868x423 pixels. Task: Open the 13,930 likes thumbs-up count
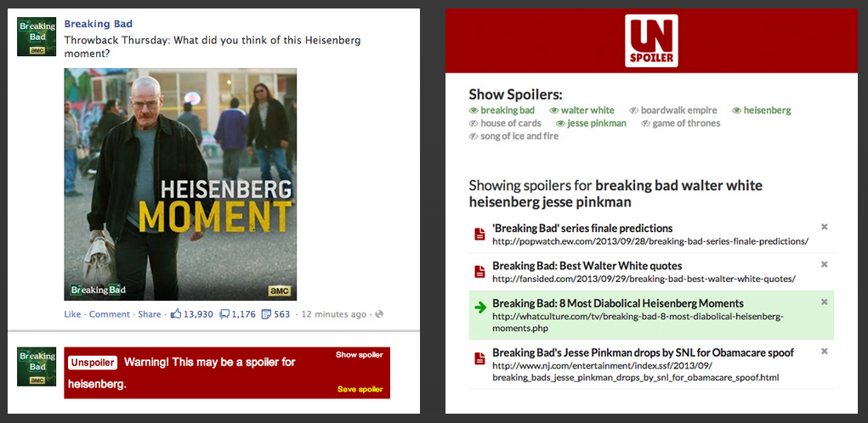tap(192, 314)
